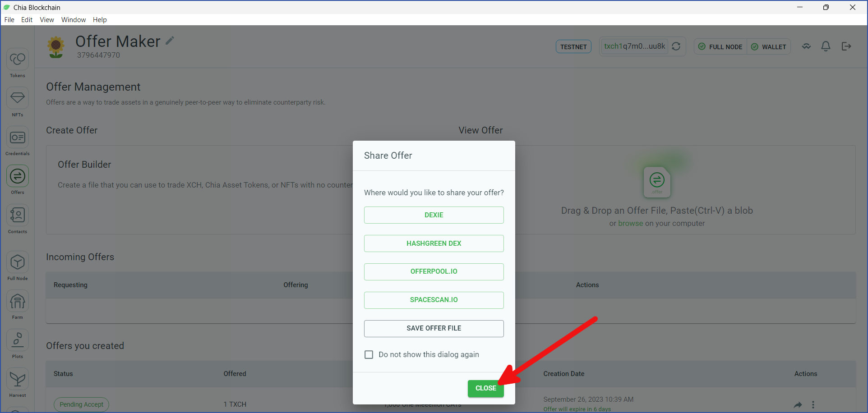The width and height of the screenshot is (868, 413).
Task: Share the offer to Dexie
Action: coord(434,215)
